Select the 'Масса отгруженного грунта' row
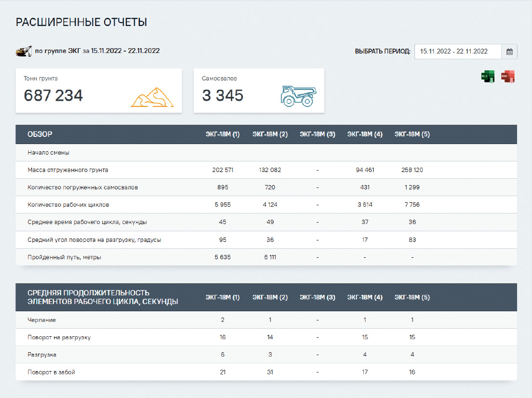 pos(68,170)
